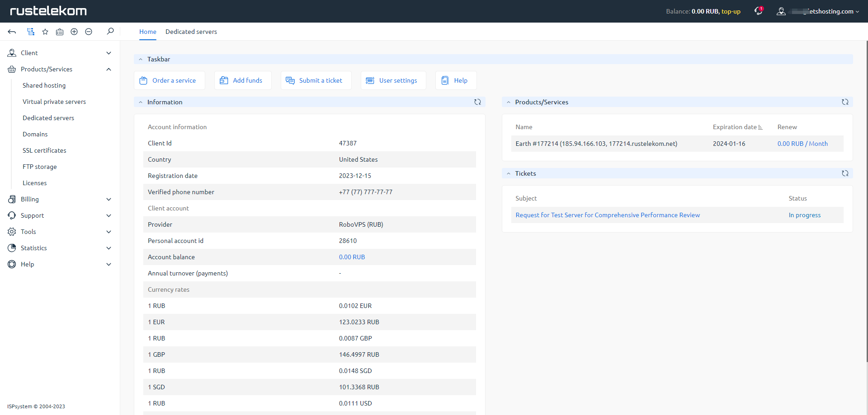The image size is (868, 415).
Task: Open Shared hosting in the sidebar
Action: (44, 85)
